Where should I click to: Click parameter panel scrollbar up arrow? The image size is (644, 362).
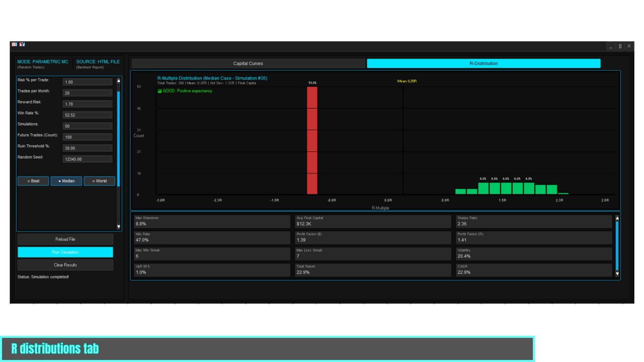click(x=119, y=80)
